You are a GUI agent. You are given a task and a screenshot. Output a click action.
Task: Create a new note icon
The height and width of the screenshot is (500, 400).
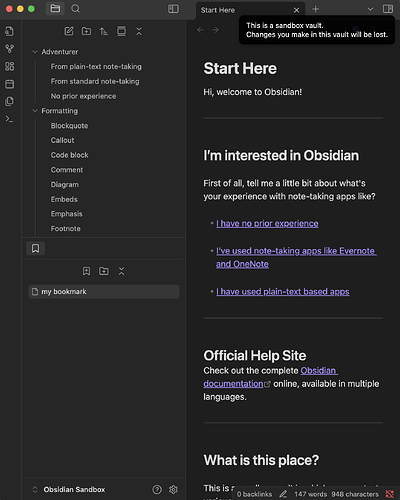coord(69,31)
